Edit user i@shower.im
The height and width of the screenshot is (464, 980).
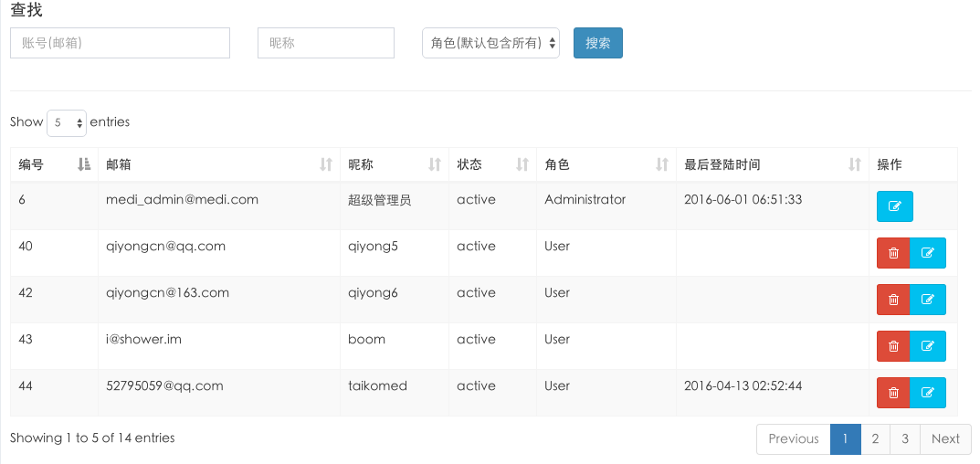(928, 346)
